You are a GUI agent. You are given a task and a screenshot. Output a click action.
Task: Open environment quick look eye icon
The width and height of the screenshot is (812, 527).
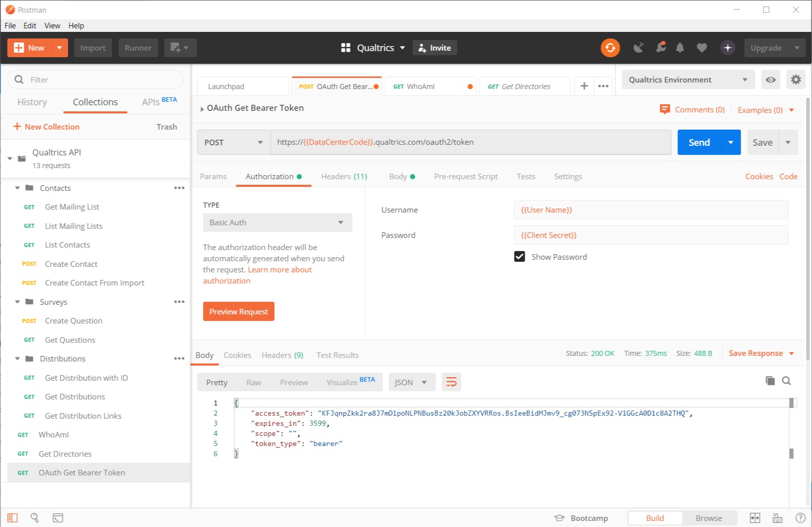(x=771, y=79)
